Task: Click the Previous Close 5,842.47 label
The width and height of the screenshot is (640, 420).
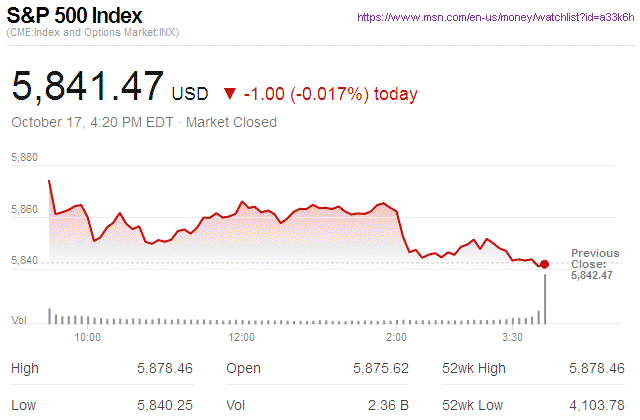Action: tap(595, 264)
